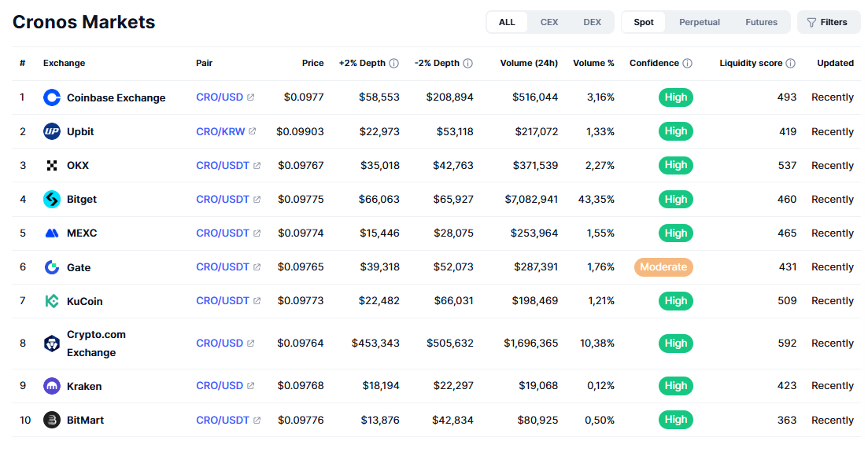868x452 pixels.
Task: Open CRO/USD pair on Crypto.com Exchange
Action: coord(220,343)
